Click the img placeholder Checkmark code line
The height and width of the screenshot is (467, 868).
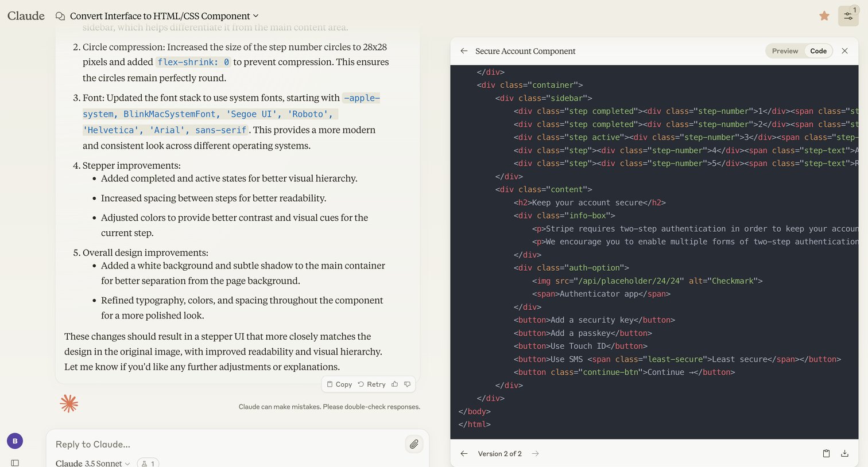pos(647,281)
